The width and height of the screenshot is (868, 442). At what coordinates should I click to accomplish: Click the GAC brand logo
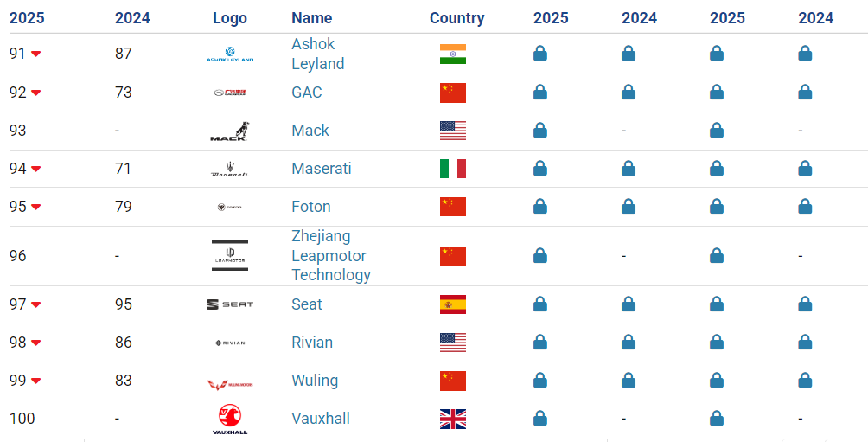(230, 93)
